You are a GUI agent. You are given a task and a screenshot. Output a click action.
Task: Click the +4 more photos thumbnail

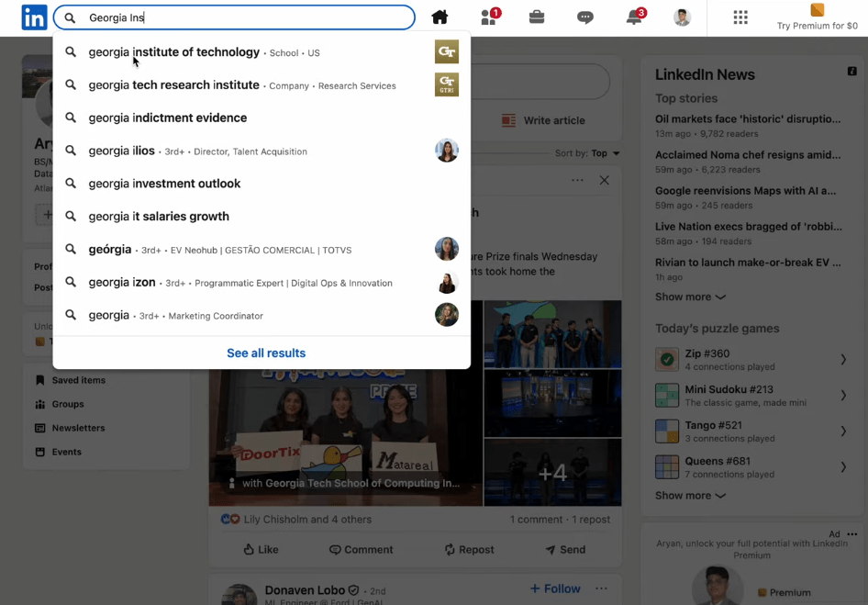coord(552,473)
